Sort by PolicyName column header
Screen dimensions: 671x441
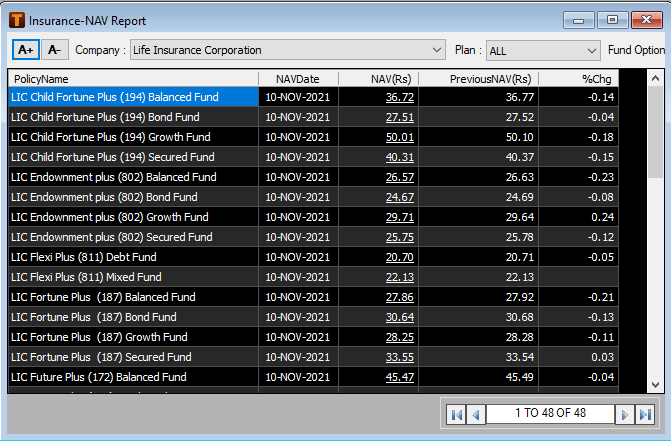(x=133, y=79)
